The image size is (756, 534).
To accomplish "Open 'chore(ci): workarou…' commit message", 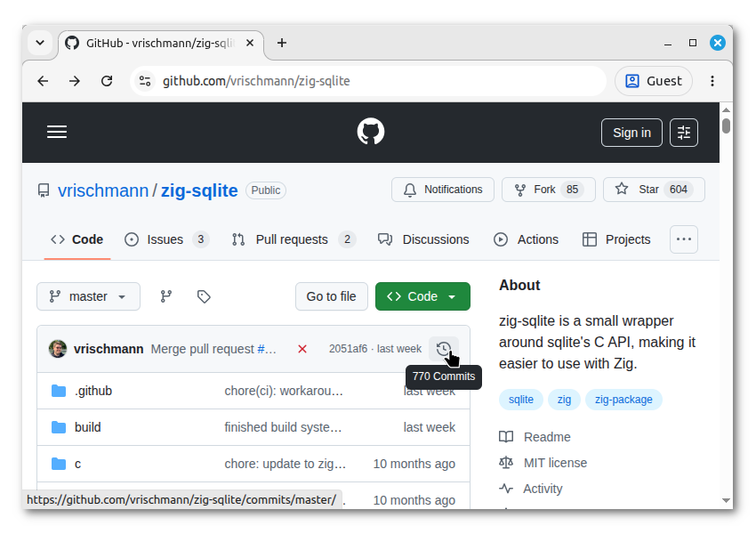I will (284, 391).
